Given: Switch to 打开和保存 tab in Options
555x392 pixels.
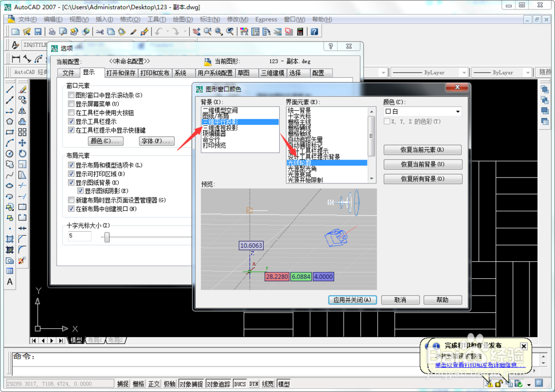Looking at the screenshot, I should pyautogui.click(x=120, y=73).
